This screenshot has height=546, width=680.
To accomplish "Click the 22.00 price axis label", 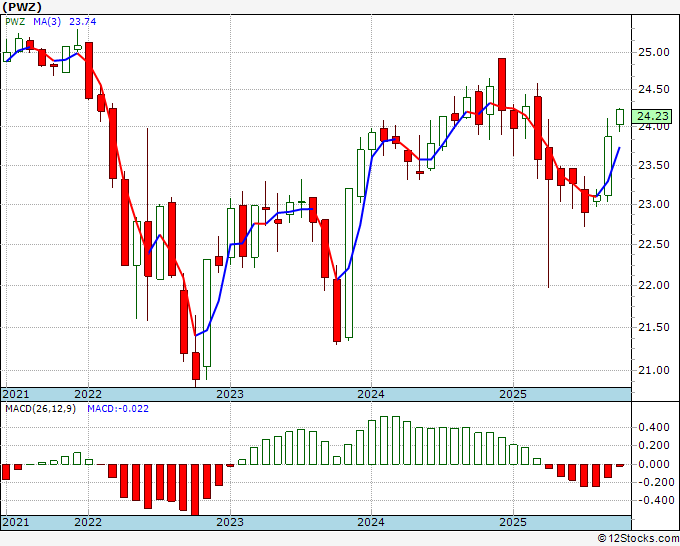I will [x=654, y=285].
